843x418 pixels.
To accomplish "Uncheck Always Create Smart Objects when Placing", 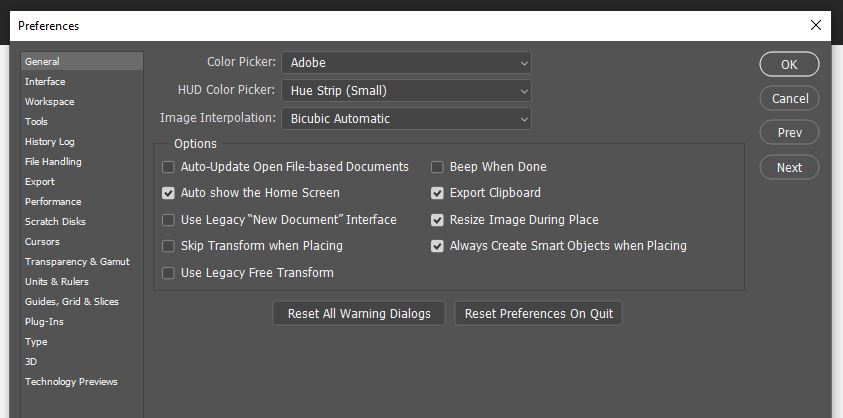I will pyautogui.click(x=437, y=246).
